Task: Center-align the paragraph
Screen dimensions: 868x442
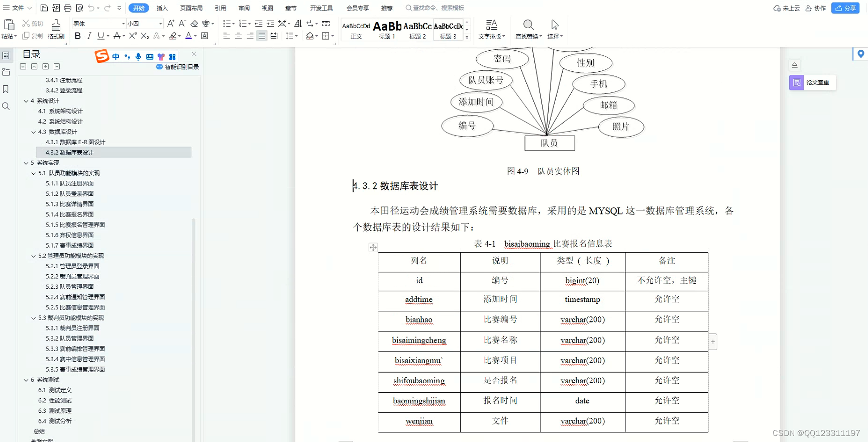Action: click(x=238, y=36)
